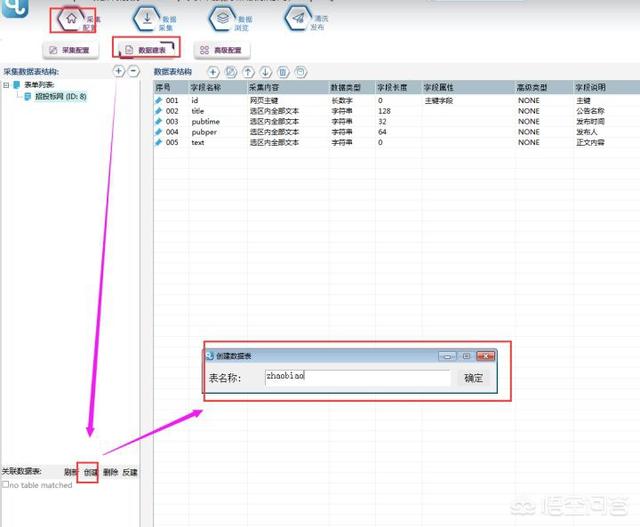Screen dimensions: 640x527
Task: Minimize the 创建数据表 dialog
Action: click(447, 356)
